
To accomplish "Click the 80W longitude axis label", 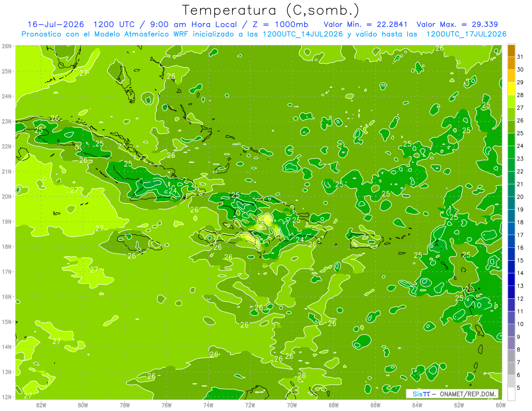I will tap(83, 405).
